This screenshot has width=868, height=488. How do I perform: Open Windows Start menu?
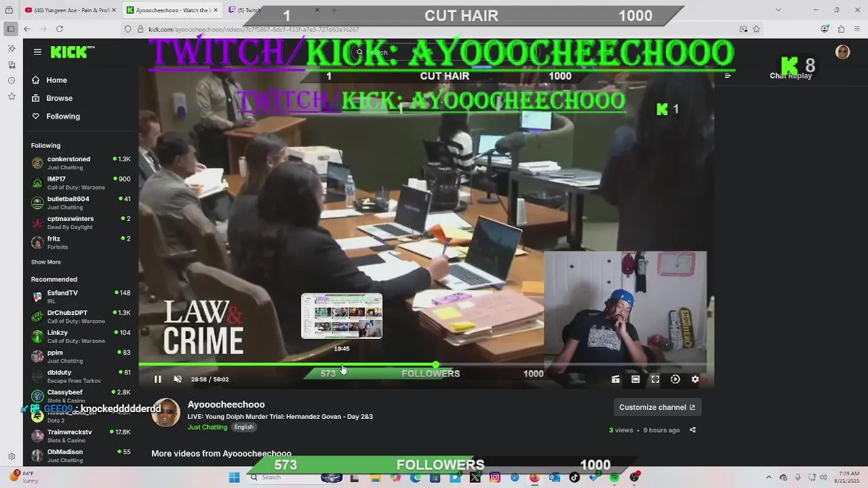click(234, 478)
